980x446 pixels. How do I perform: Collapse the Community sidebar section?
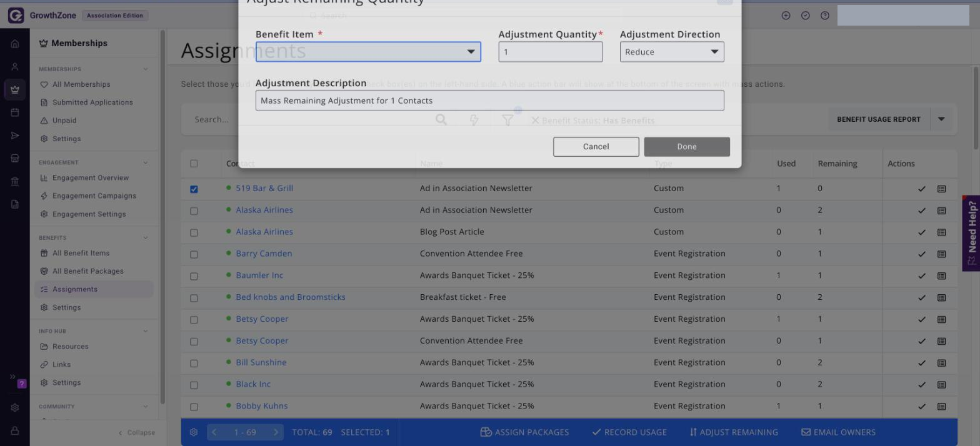(x=146, y=407)
